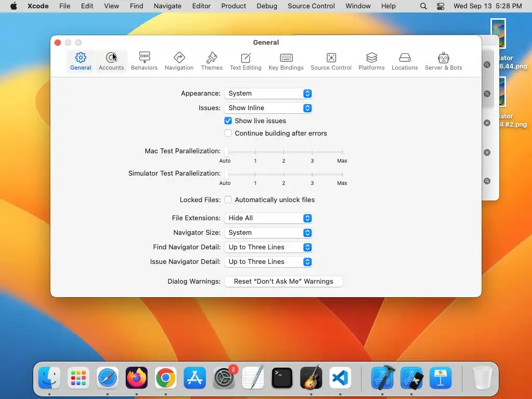Enable Continue building after errors
Screen dimensions: 532x399
tap(228, 134)
